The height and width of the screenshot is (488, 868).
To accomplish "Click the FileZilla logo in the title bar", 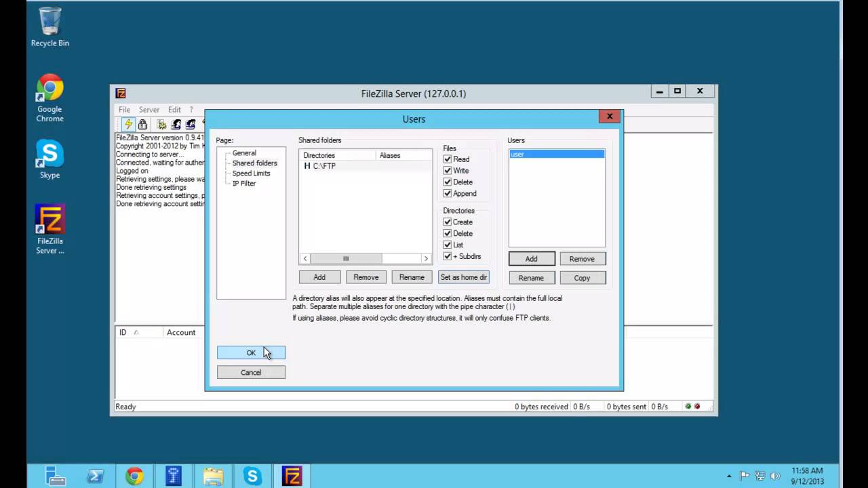I will (121, 93).
